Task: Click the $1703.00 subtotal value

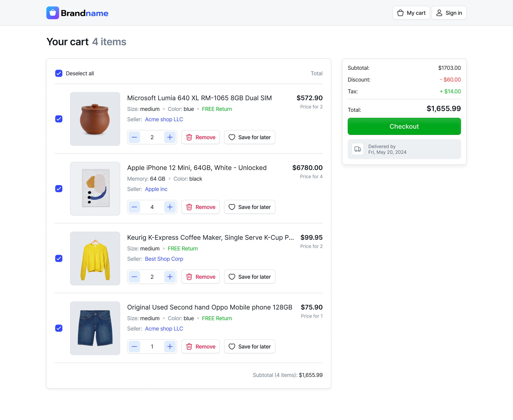Action: click(449, 68)
